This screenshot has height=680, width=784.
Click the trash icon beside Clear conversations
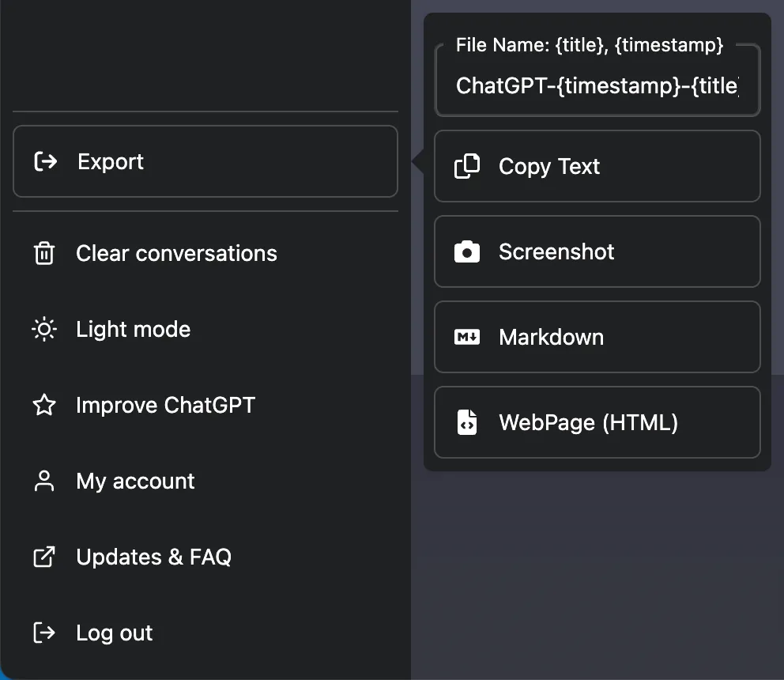(x=44, y=253)
